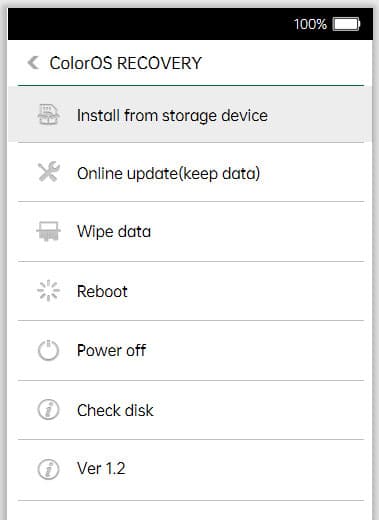Viewport: 379px width, 520px height.
Task: Click the highlighted row's empty right area
Action: pyautogui.click(x=320, y=114)
